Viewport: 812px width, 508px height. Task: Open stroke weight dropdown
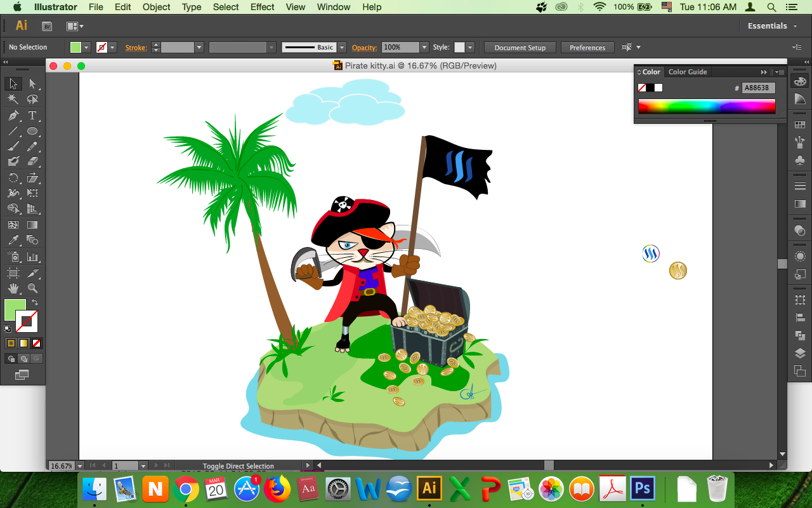199,48
